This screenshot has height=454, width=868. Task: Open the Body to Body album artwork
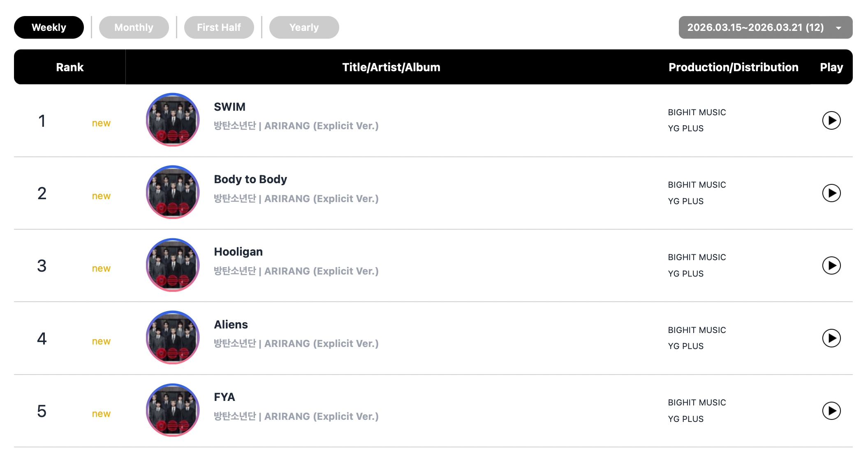(x=173, y=192)
